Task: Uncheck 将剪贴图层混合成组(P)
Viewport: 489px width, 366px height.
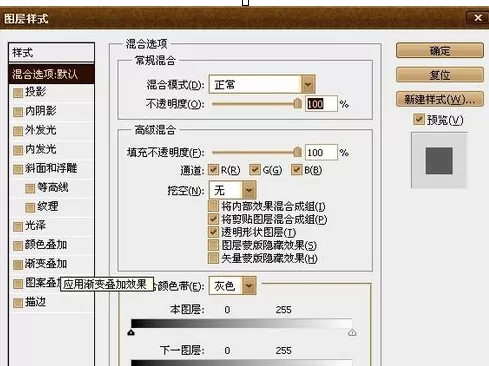Action: (x=213, y=219)
